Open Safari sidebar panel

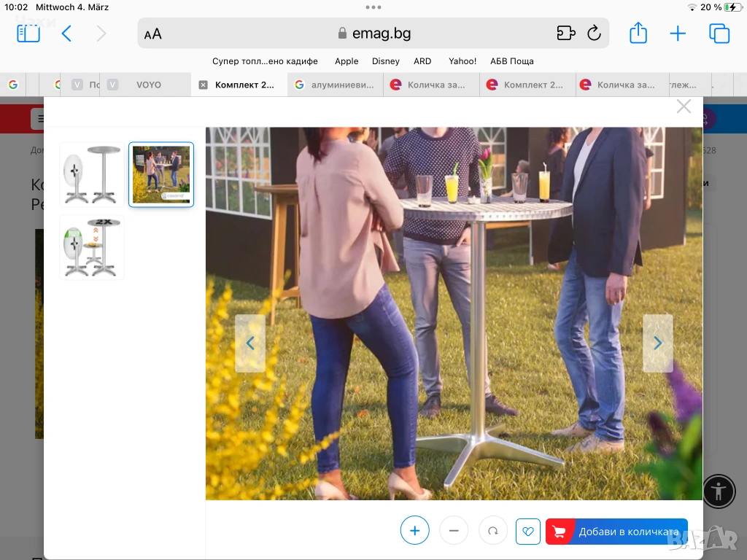(28, 34)
